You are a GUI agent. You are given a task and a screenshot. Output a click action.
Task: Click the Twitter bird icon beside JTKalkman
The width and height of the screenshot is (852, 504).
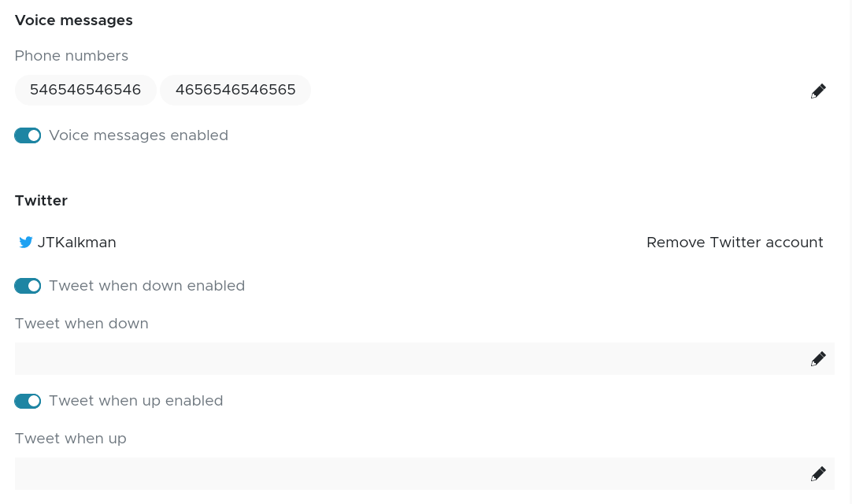tap(26, 243)
